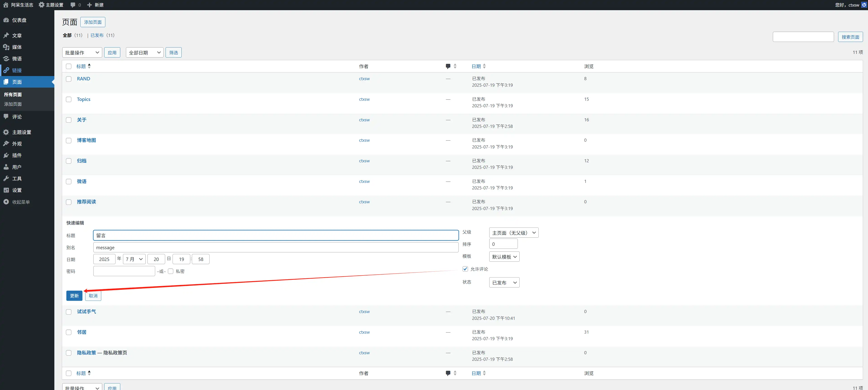868x390 pixels.
Task: Open the 新建 admin bar menu
Action: pyautogui.click(x=95, y=5)
